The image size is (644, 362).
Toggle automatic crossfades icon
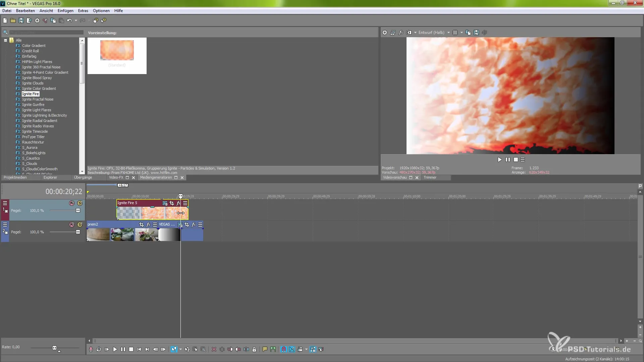[x=292, y=349]
